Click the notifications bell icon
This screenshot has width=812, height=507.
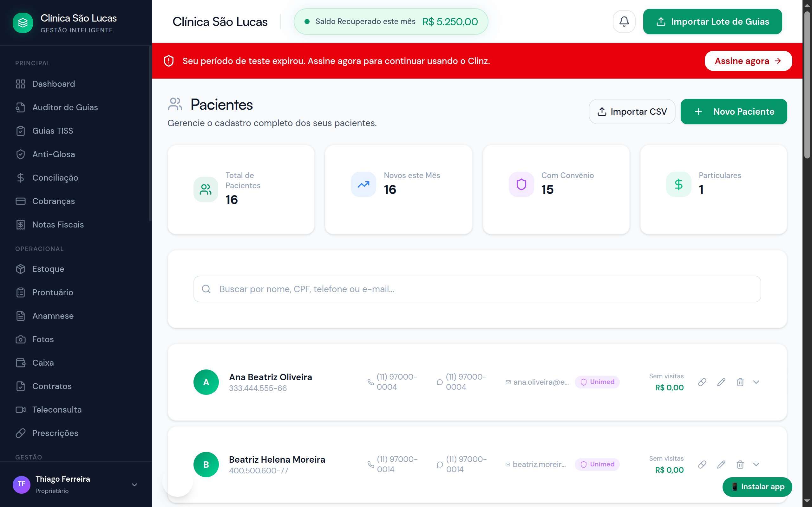pyautogui.click(x=624, y=22)
